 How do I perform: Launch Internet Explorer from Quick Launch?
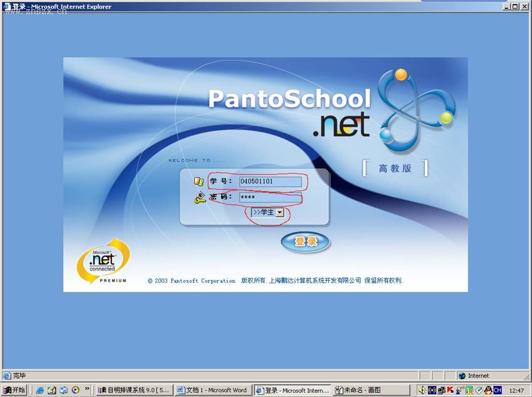point(40,390)
